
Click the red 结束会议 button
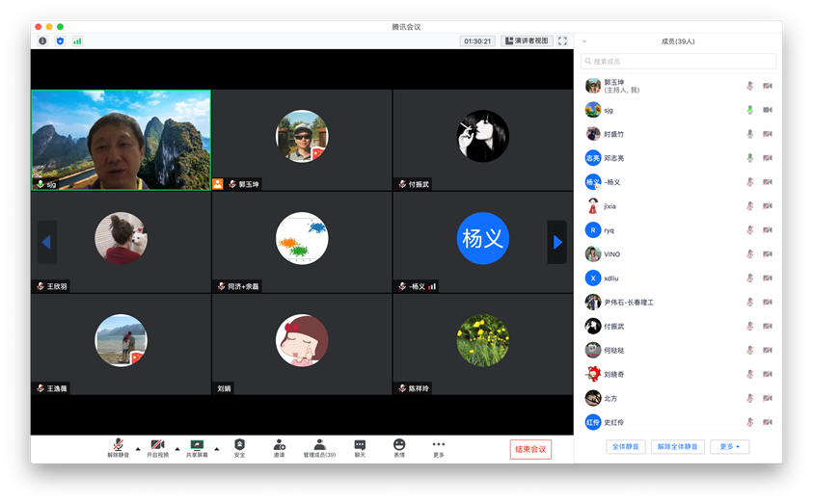[x=530, y=449]
